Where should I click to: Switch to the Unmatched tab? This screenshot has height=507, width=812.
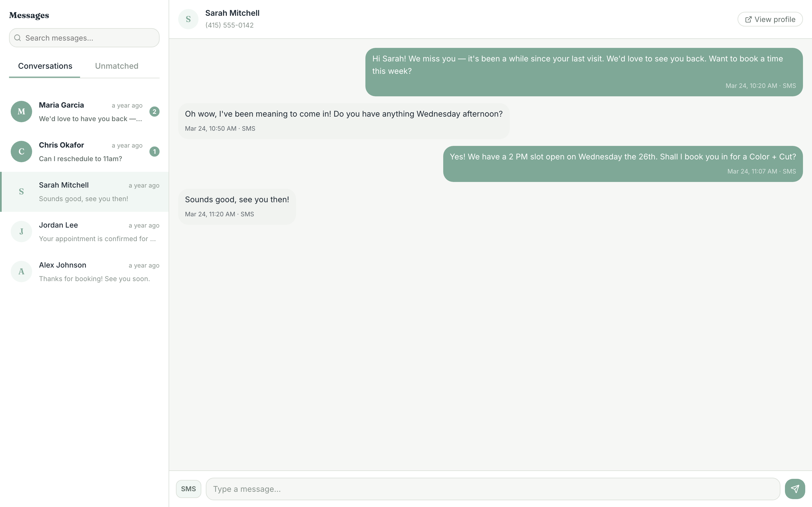coord(117,66)
